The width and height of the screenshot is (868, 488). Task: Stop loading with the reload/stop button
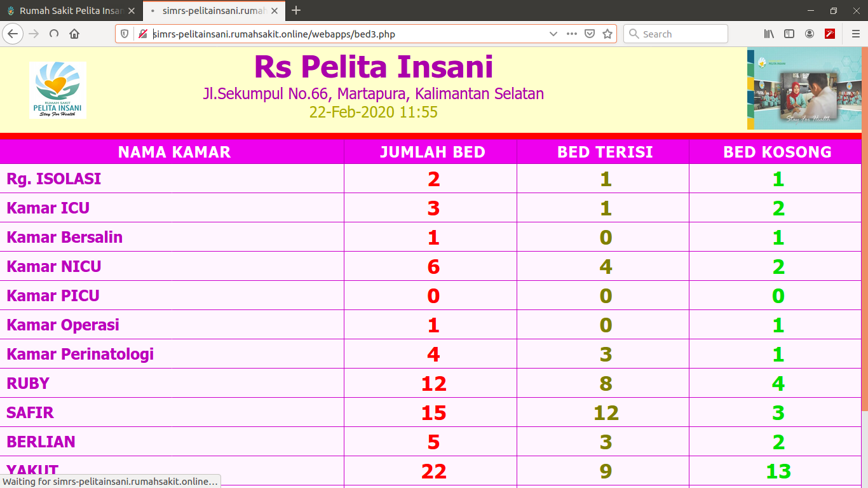pyautogui.click(x=54, y=34)
